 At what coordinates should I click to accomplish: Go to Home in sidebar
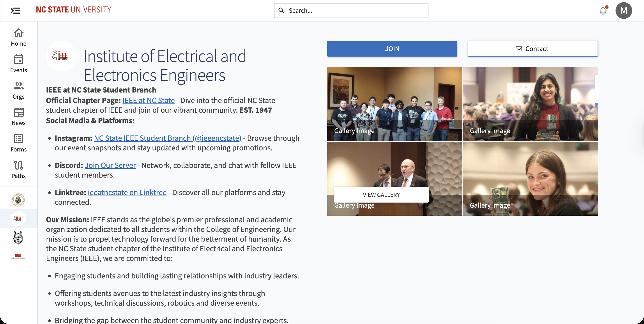[x=18, y=37]
